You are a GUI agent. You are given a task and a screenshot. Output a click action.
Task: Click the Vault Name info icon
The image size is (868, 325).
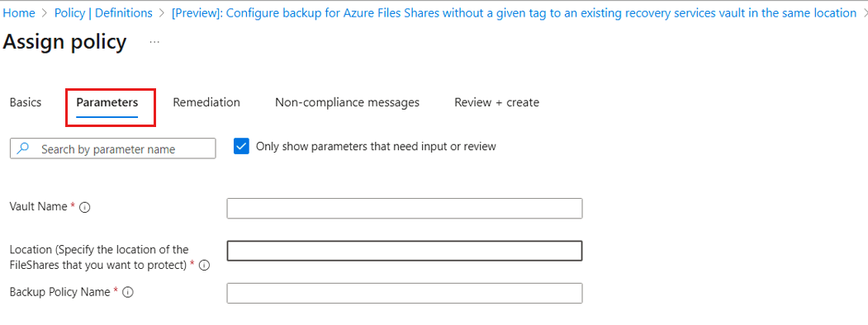(x=85, y=208)
